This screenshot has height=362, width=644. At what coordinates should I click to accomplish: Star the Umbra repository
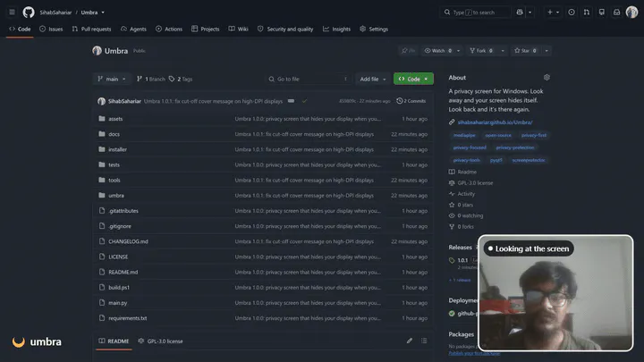pos(525,50)
